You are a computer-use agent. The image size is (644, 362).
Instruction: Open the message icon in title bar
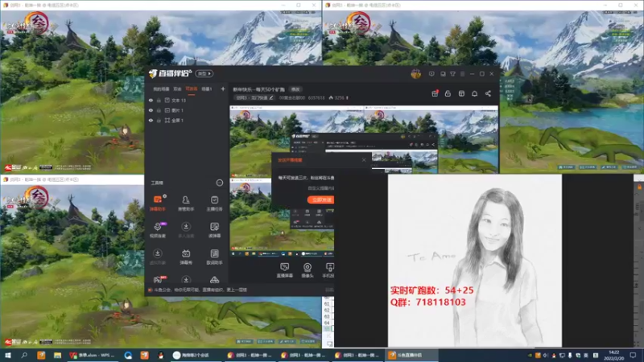coord(431,74)
